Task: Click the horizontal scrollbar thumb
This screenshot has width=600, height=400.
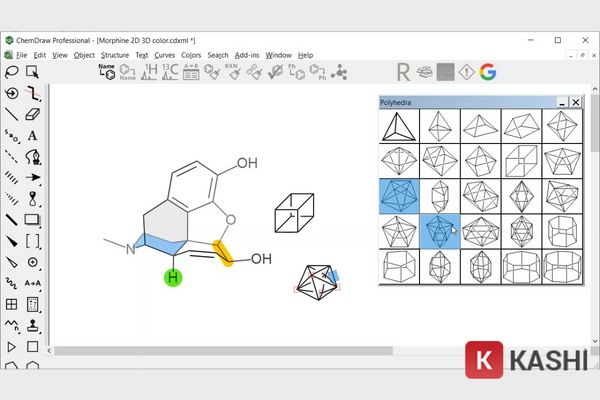Action: (223, 351)
